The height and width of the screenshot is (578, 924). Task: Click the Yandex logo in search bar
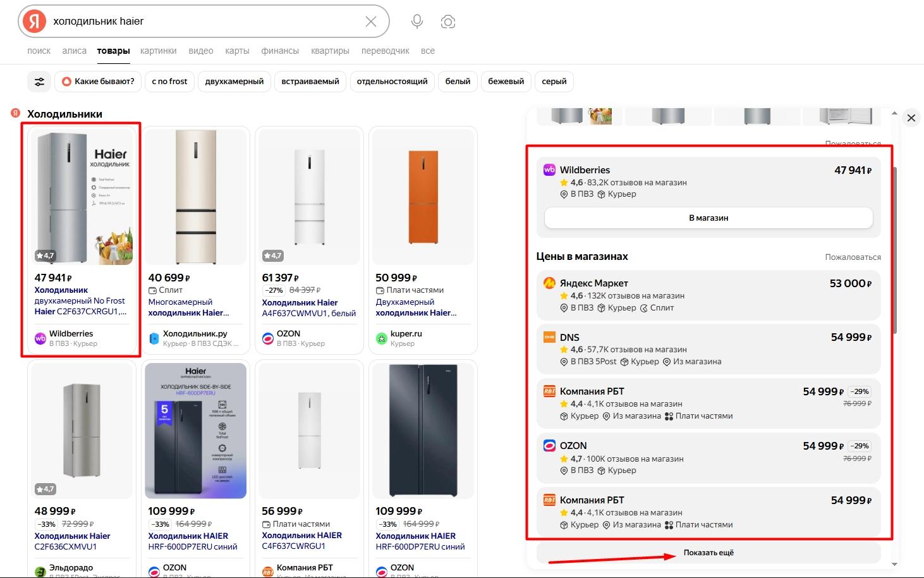point(34,22)
